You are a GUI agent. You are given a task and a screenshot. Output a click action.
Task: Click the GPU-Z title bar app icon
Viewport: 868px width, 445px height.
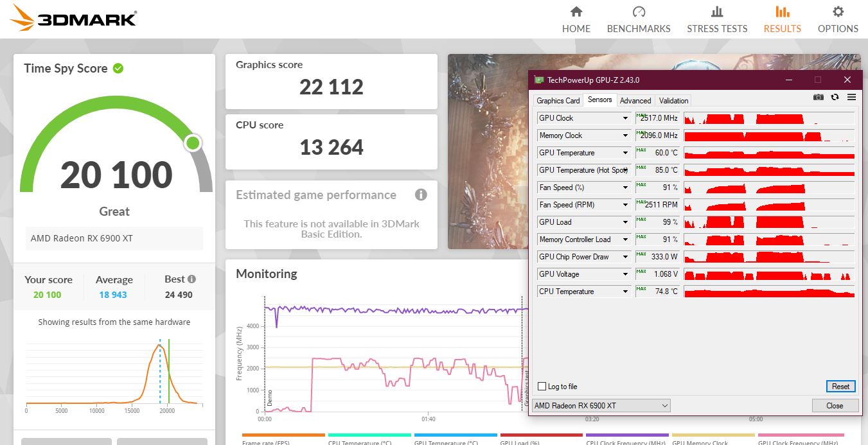coord(539,80)
